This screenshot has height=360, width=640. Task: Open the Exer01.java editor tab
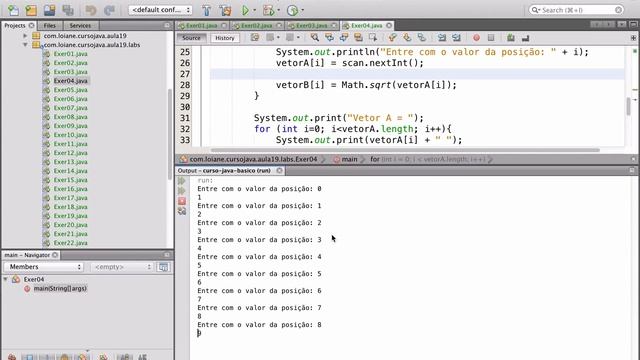(202, 25)
